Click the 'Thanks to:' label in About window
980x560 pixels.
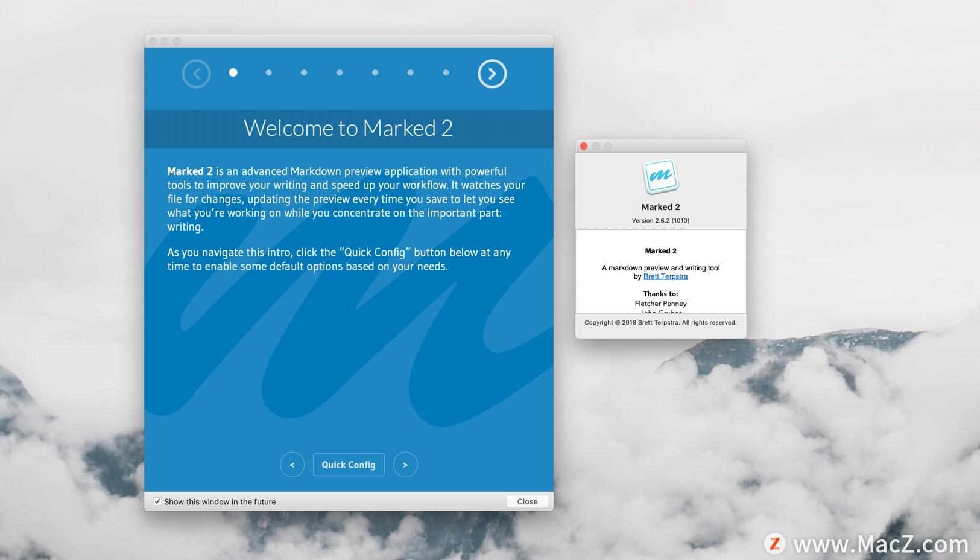pyautogui.click(x=660, y=294)
